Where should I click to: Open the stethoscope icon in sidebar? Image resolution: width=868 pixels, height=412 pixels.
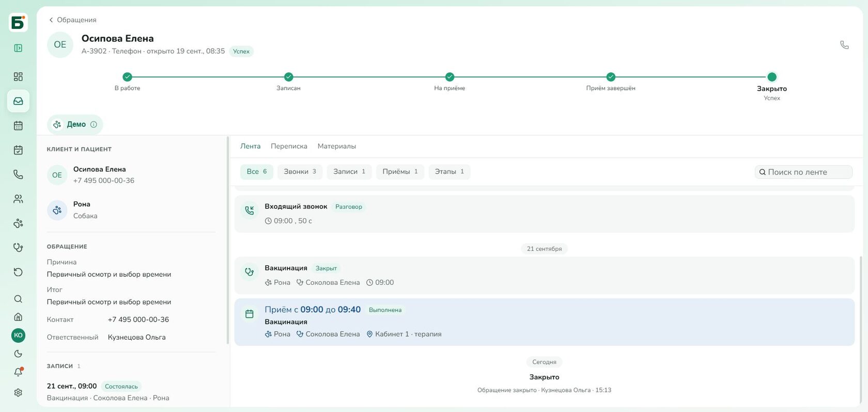click(18, 248)
